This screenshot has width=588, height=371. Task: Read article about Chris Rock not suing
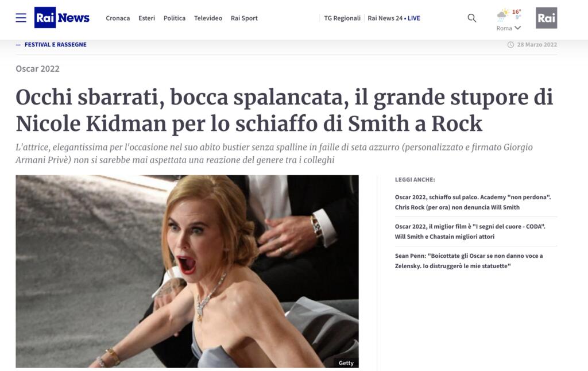473,202
